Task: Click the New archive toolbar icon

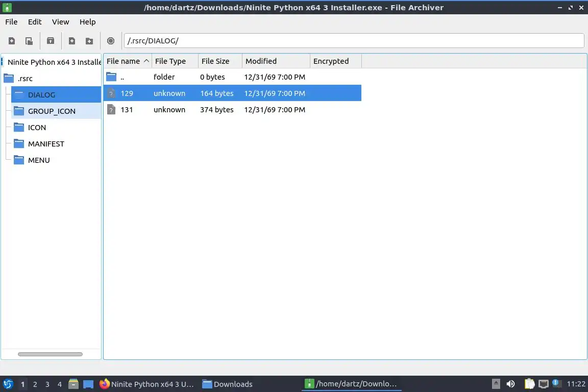Action: coord(12,41)
